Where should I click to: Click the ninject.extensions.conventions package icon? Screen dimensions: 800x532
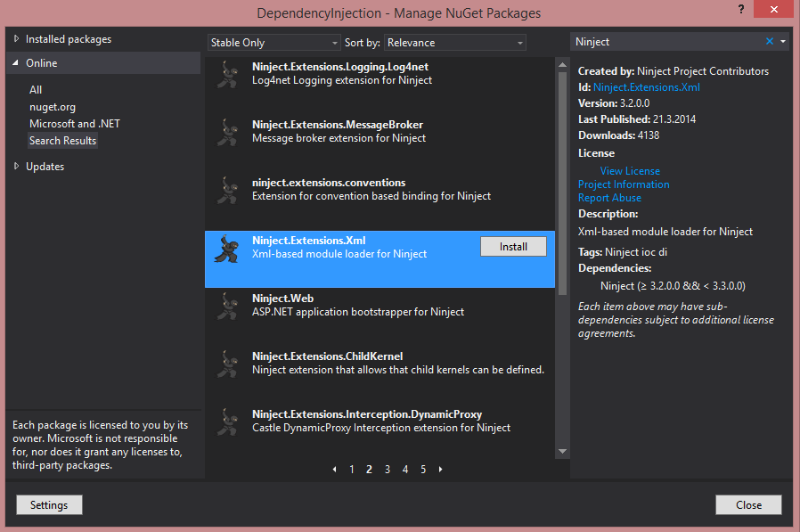(227, 191)
